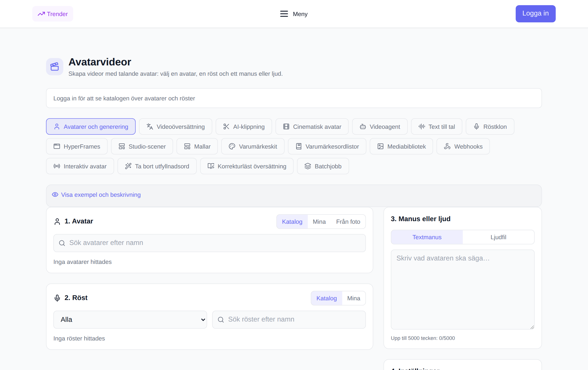Open the Alla voice filter dropdown
The height and width of the screenshot is (370, 588).
click(130, 320)
